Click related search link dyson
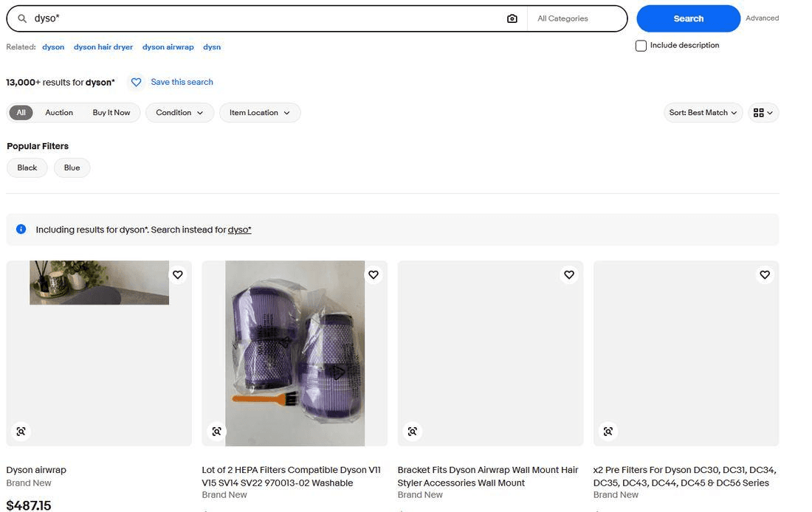The image size is (812, 512). 53,47
